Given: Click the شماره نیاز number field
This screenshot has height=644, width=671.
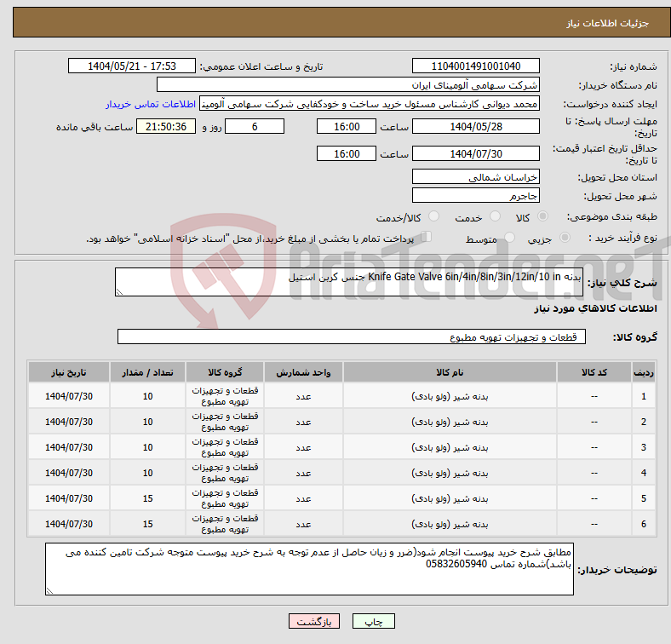Looking at the screenshot, I should 475,66.
